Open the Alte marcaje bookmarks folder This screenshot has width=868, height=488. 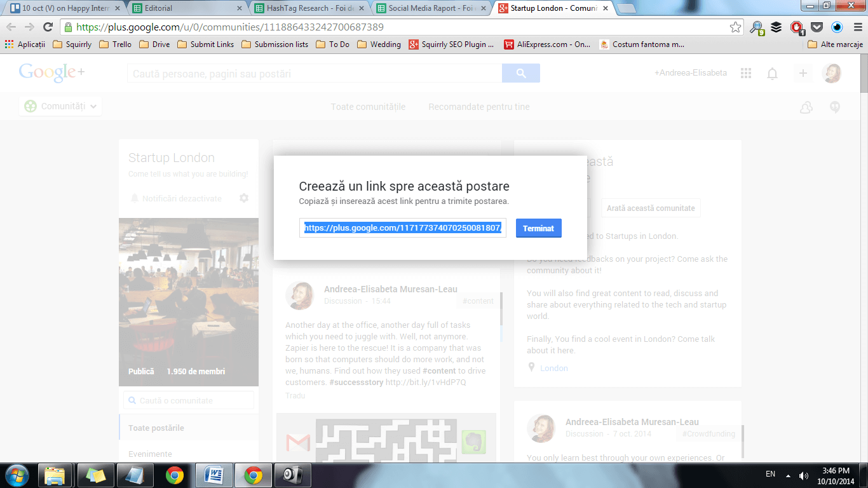[836, 44]
